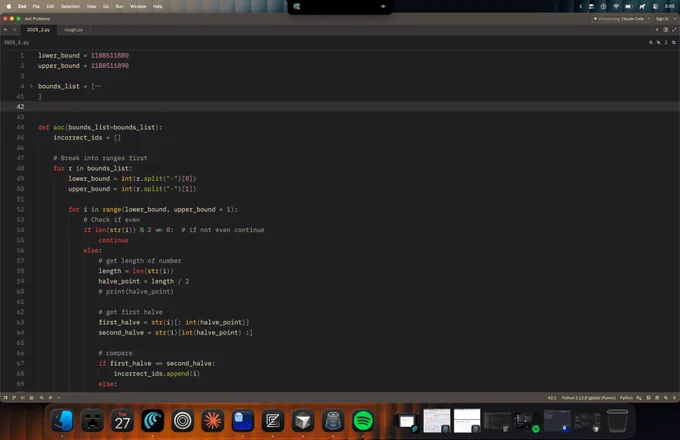Dismiss arrow next to Claude Code banner
Screen dimensions: 680x440
[649, 19]
